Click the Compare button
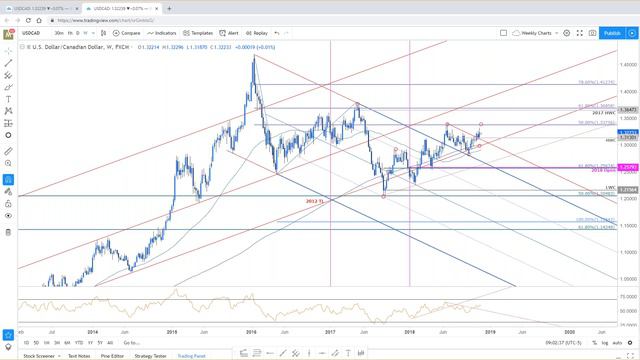This screenshot has height=360, width=640. [x=127, y=33]
